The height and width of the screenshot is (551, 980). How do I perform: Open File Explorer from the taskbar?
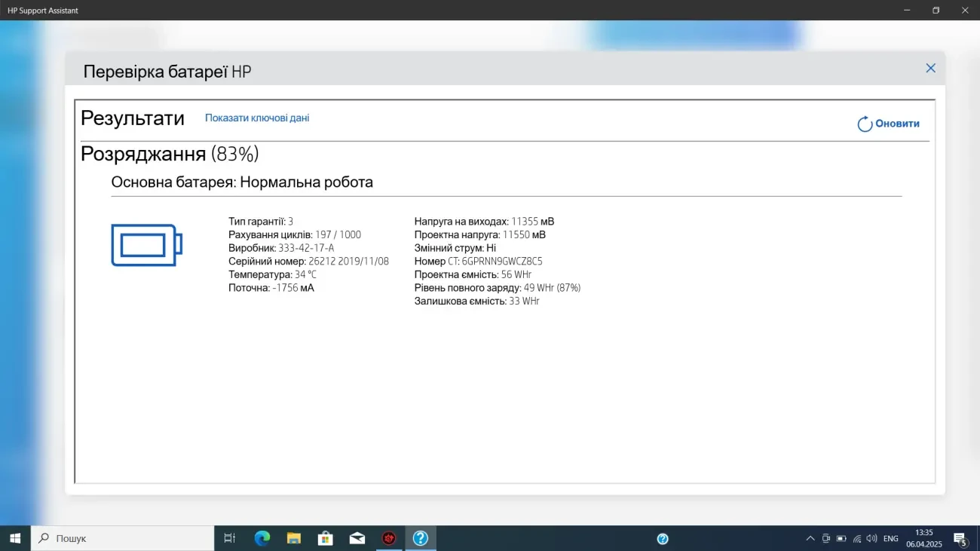[293, 538]
